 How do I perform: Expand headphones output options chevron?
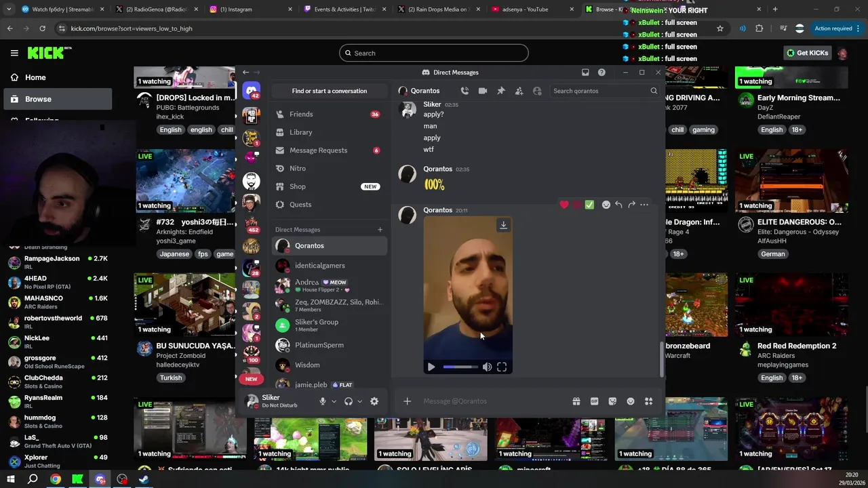(359, 401)
